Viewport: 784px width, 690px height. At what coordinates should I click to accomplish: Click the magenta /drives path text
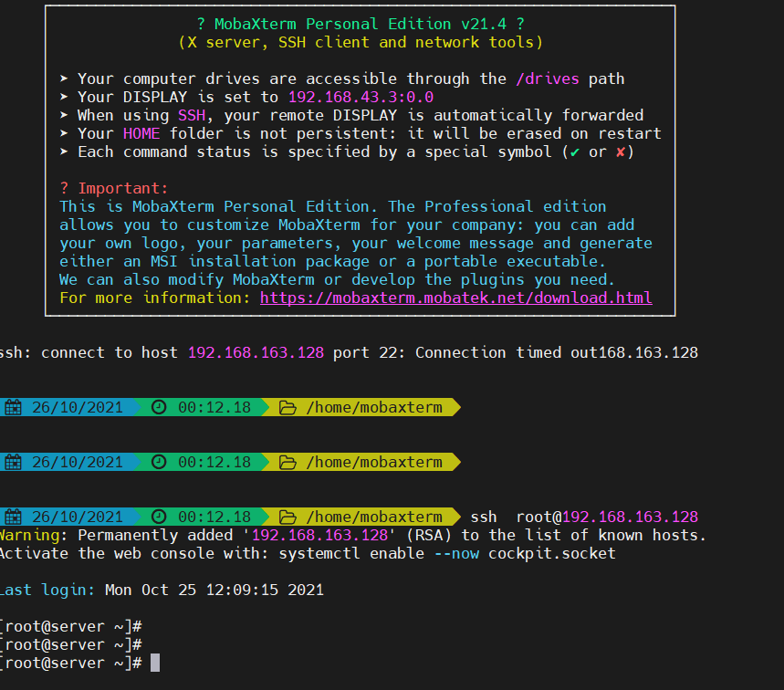pyautogui.click(x=548, y=79)
